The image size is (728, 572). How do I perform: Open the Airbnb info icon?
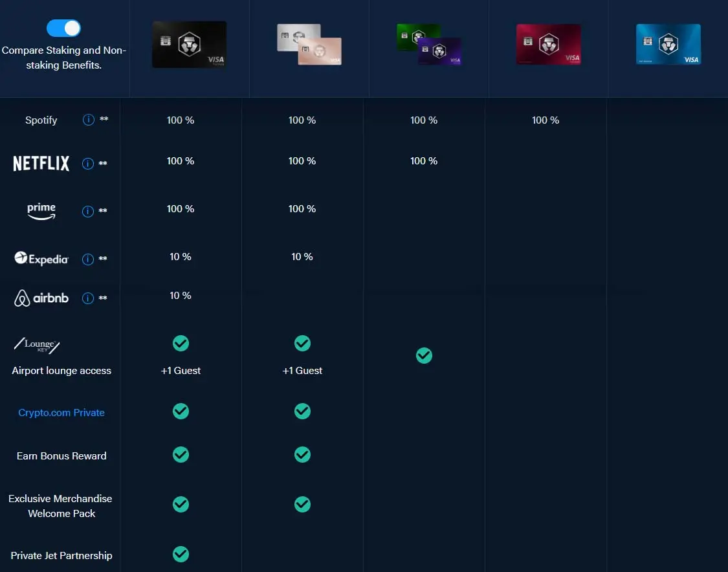click(88, 298)
